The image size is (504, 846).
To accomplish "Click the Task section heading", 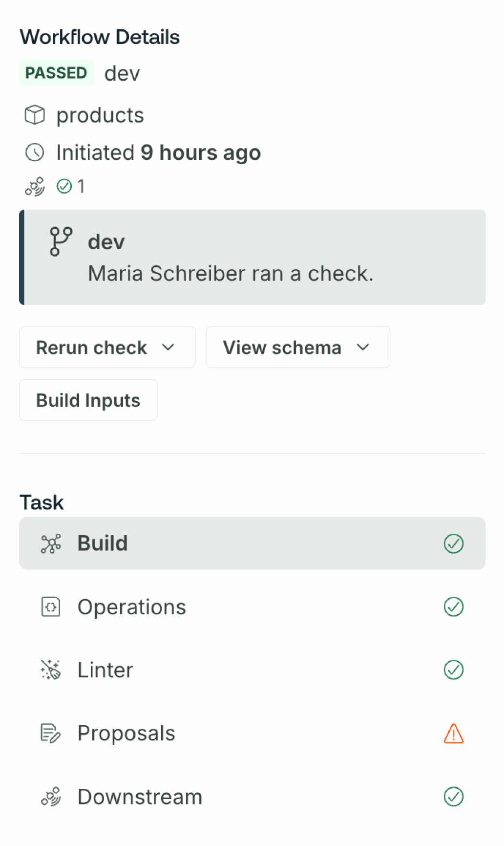I will coord(42,503).
